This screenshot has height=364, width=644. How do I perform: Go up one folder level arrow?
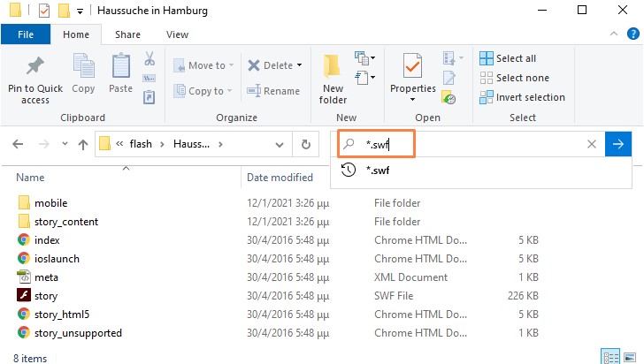[83, 144]
